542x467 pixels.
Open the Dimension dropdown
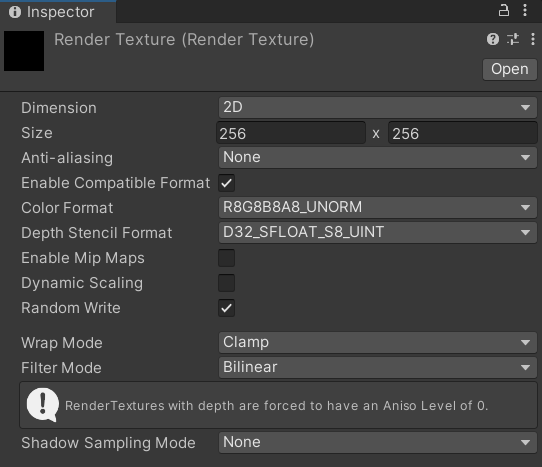click(377, 108)
